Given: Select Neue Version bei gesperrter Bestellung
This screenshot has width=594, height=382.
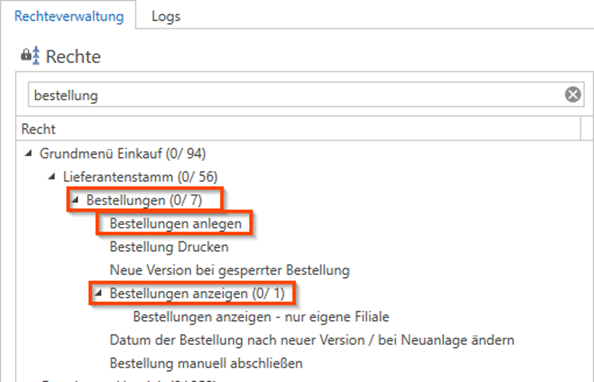Looking at the screenshot, I should (230, 270).
